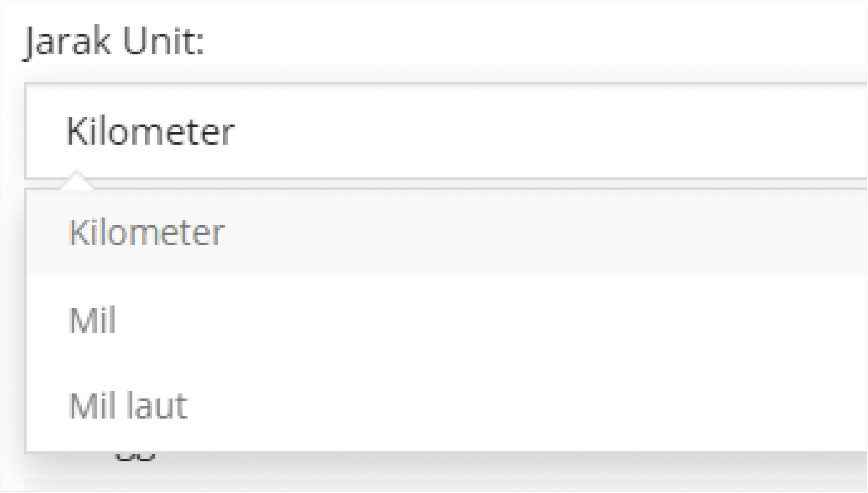Set distance unit to Mil

click(447, 319)
